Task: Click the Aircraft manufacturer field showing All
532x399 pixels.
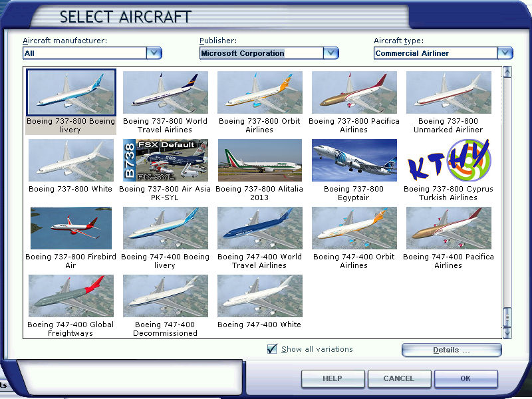Action: (85, 53)
